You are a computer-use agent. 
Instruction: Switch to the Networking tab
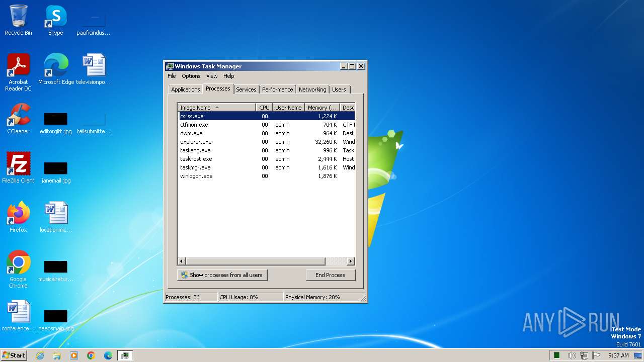pyautogui.click(x=312, y=89)
